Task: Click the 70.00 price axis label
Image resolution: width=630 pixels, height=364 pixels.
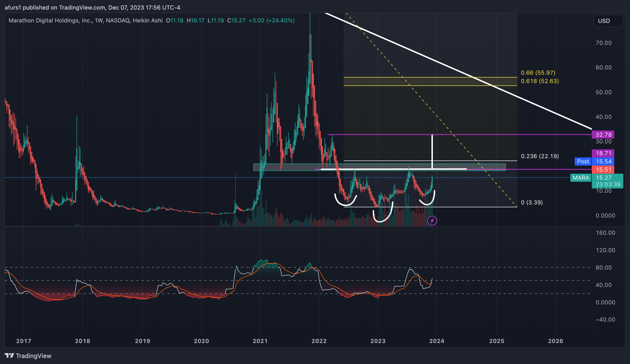Action: [x=604, y=43]
